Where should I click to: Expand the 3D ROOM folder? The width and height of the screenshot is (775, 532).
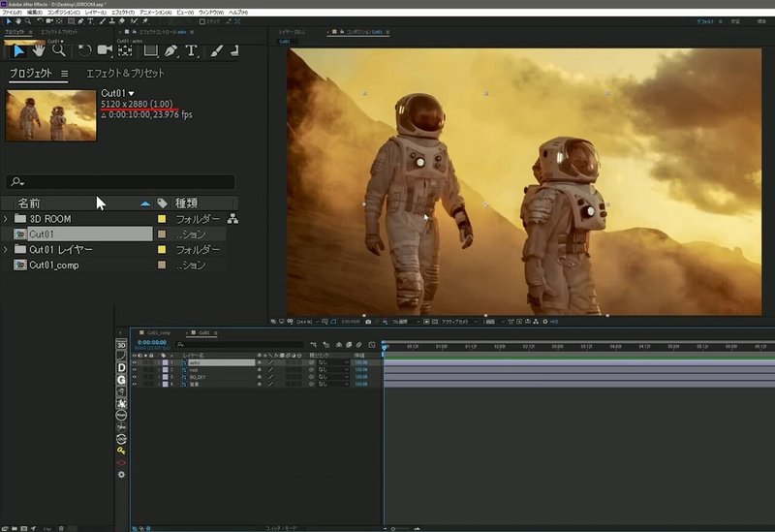(6, 219)
